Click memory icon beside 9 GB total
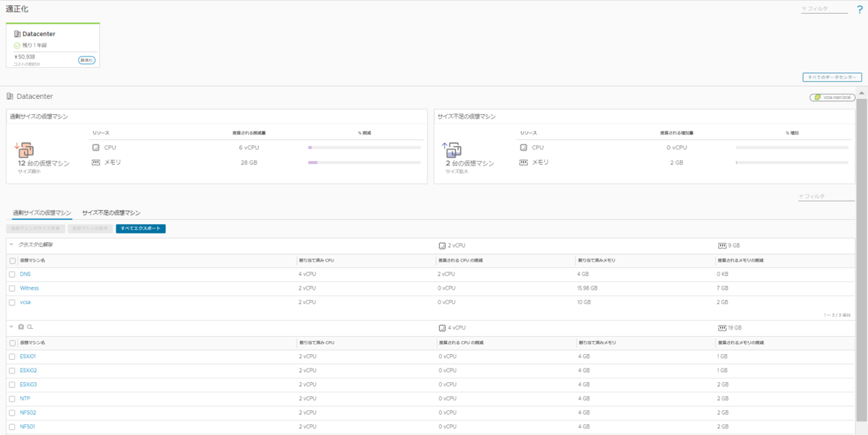The width and height of the screenshot is (868, 435). click(722, 245)
